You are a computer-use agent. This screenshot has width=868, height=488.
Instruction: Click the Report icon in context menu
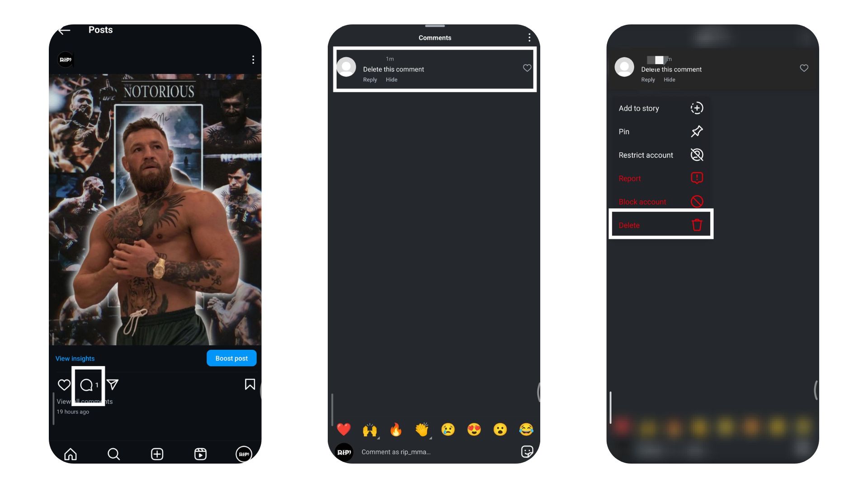[x=696, y=178]
